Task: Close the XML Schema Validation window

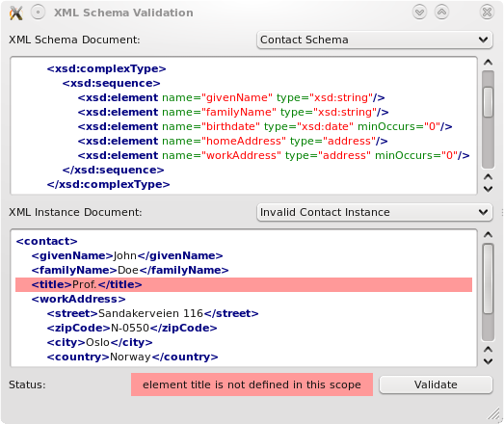Action: pyautogui.click(x=487, y=13)
